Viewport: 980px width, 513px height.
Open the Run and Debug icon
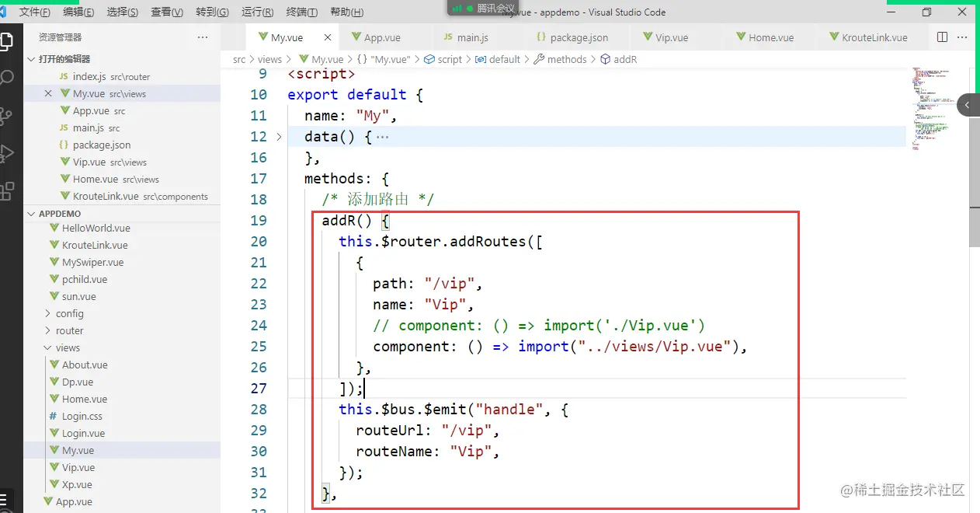tap(7, 152)
